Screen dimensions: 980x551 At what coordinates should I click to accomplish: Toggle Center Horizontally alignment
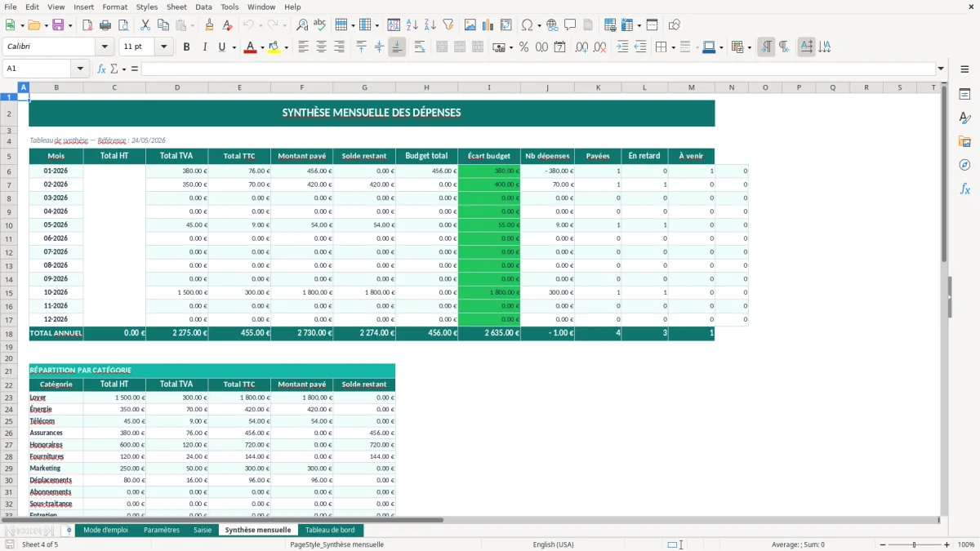(x=321, y=47)
